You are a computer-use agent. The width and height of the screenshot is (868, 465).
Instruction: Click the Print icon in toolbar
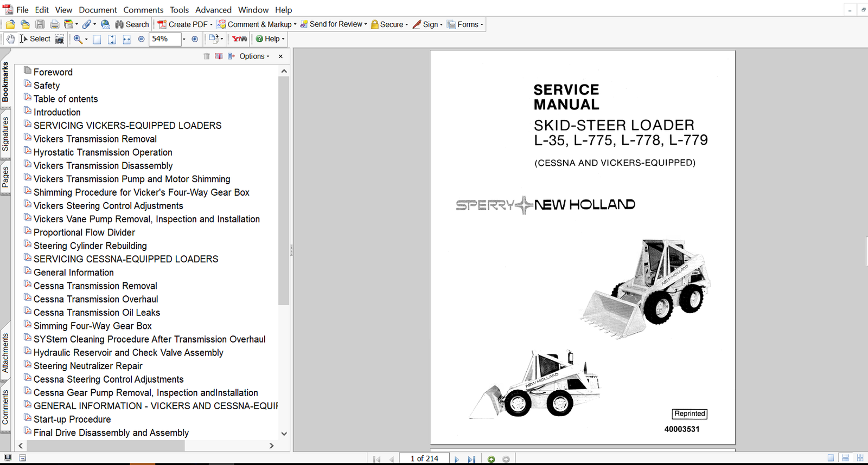[x=55, y=24]
